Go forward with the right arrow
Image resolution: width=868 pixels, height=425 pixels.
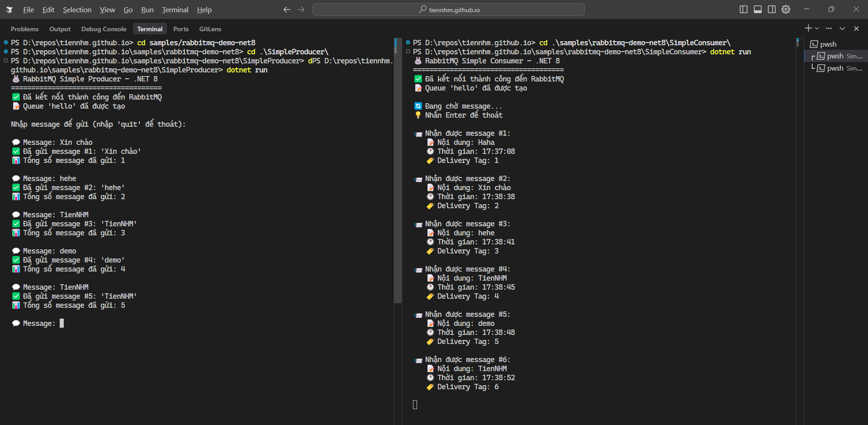tap(301, 10)
